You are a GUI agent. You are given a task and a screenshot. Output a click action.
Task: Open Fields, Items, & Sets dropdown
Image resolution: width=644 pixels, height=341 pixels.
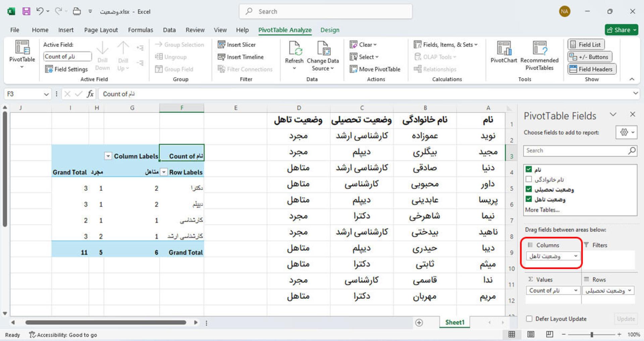tap(445, 45)
